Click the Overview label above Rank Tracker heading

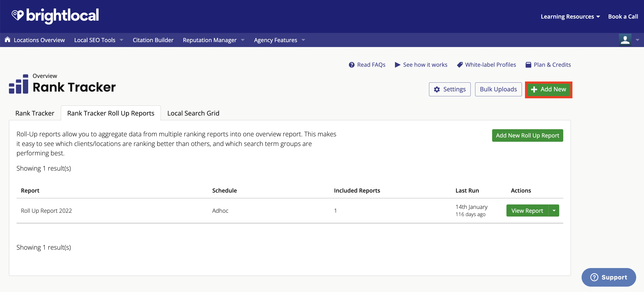(x=45, y=76)
